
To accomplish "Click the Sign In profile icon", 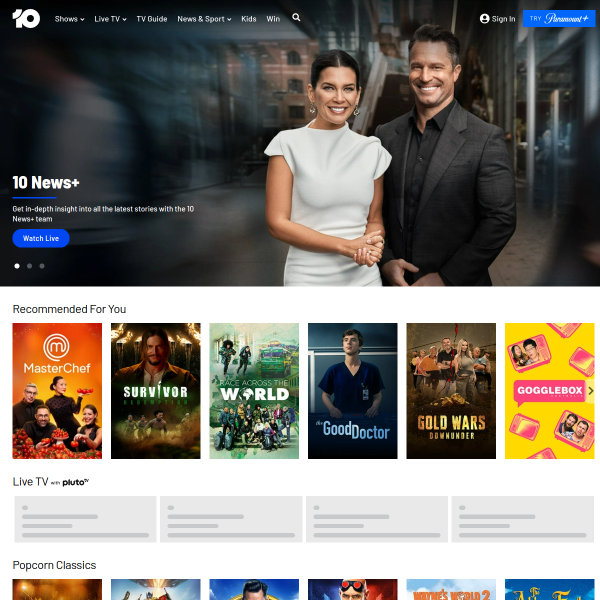I will pyautogui.click(x=485, y=19).
